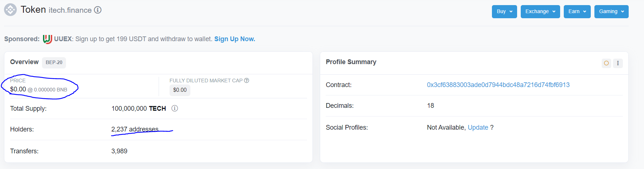Open the Earn dropdown menu
Viewport: 644px width, 169px height.
click(577, 12)
